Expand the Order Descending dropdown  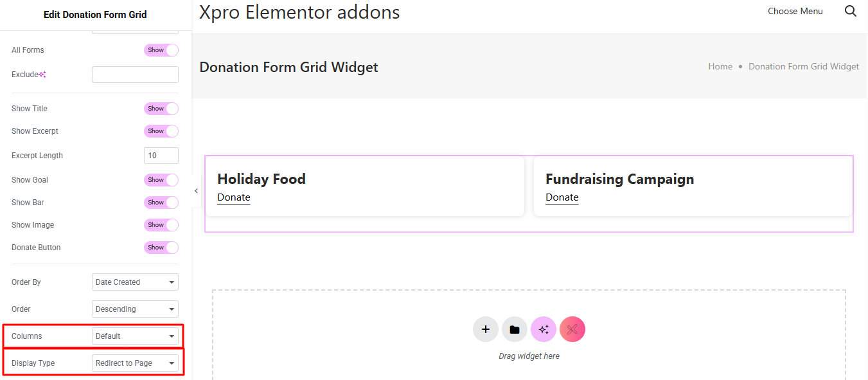135,309
